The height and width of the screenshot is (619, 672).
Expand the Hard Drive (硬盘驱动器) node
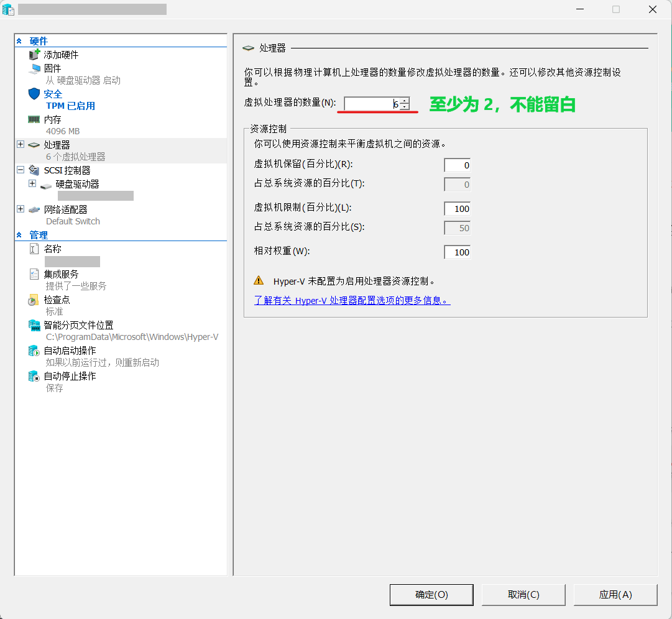[32, 183]
